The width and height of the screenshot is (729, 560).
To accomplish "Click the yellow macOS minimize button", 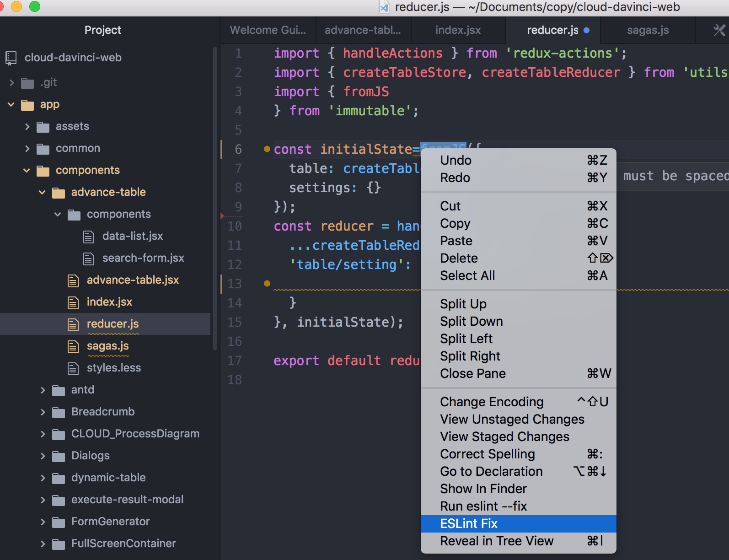I will click(x=16, y=6).
